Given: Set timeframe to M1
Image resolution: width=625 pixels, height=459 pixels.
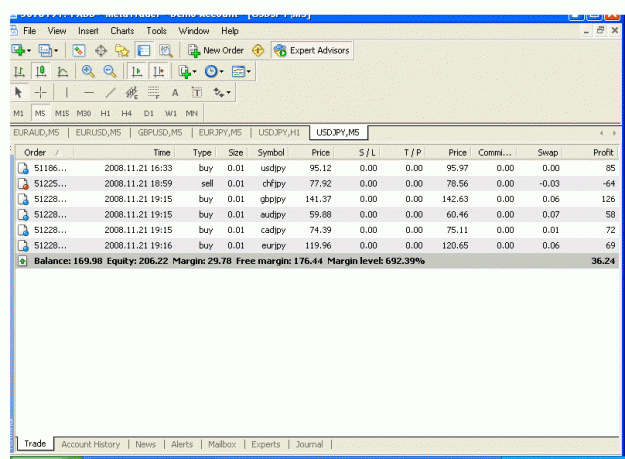Looking at the screenshot, I should pyautogui.click(x=19, y=114).
